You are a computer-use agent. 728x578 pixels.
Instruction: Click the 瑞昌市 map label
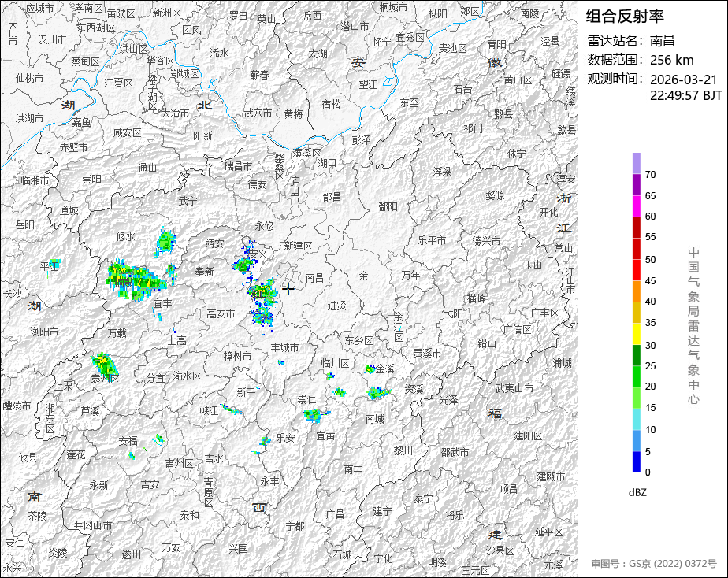tap(238, 166)
